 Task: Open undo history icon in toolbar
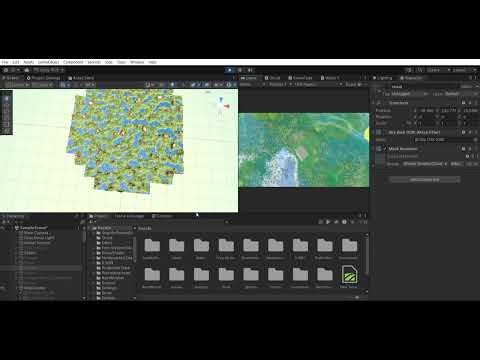tap(409, 70)
